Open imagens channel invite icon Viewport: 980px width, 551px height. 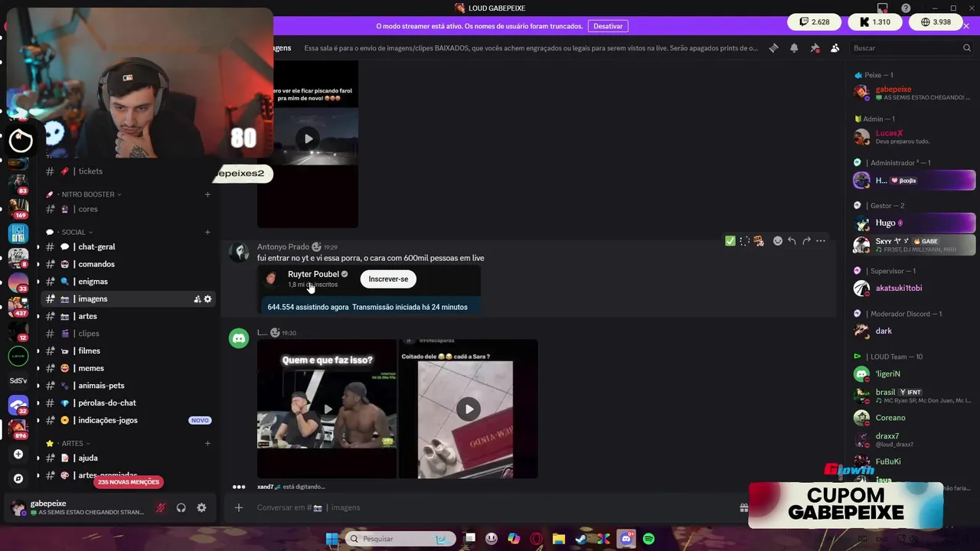tap(197, 299)
